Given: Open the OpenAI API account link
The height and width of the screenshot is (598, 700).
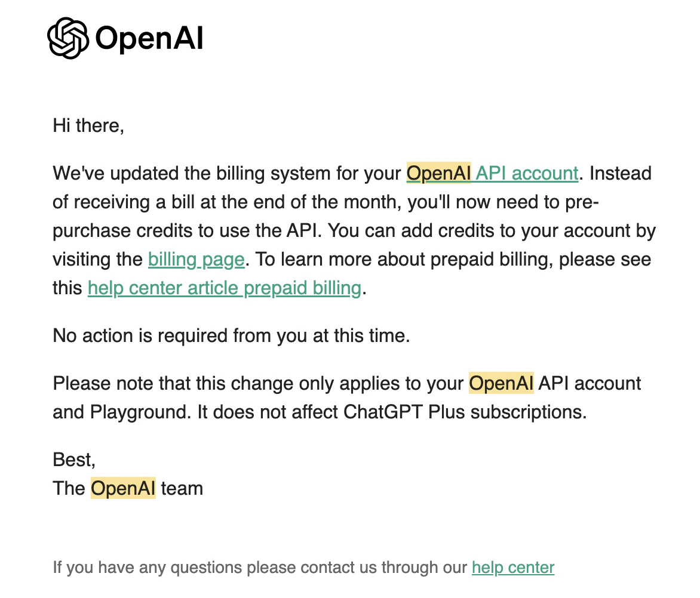Looking at the screenshot, I should click(x=492, y=174).
